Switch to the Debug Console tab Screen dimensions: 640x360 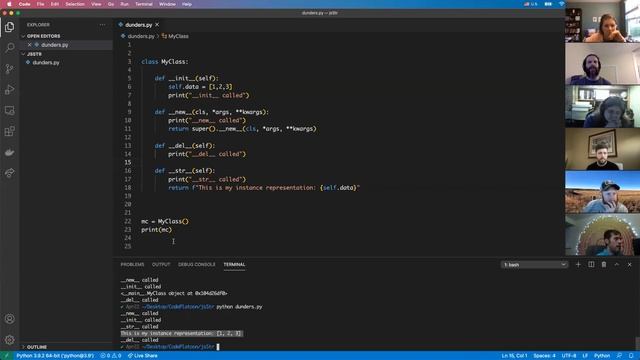[196, 264]
